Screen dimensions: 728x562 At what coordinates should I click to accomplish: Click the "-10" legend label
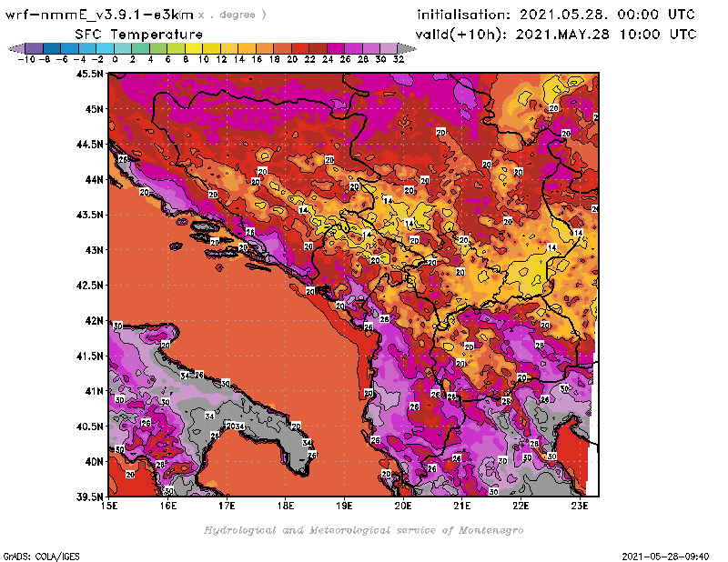pyautogui.click(x=25, y=59)
